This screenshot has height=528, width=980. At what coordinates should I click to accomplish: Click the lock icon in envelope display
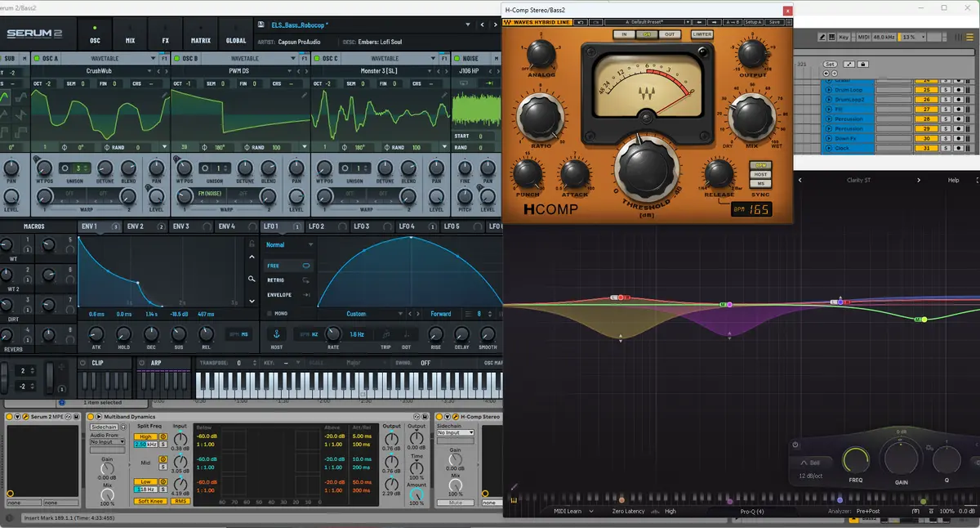252,244
